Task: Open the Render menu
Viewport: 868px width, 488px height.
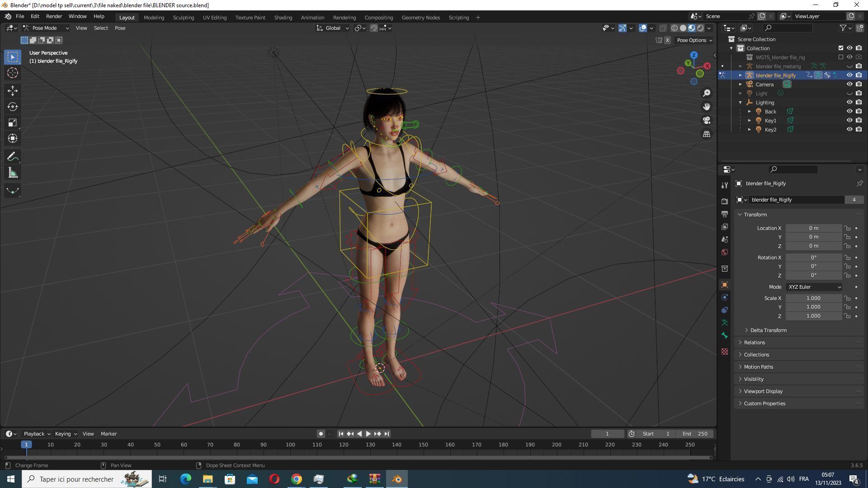Action: (x=54, y=16)
